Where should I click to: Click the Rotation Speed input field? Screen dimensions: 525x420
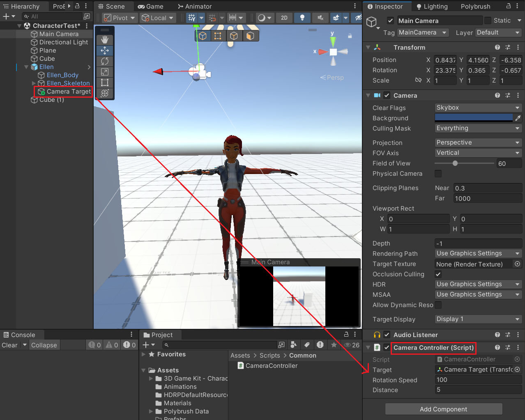tap(479, 380)
